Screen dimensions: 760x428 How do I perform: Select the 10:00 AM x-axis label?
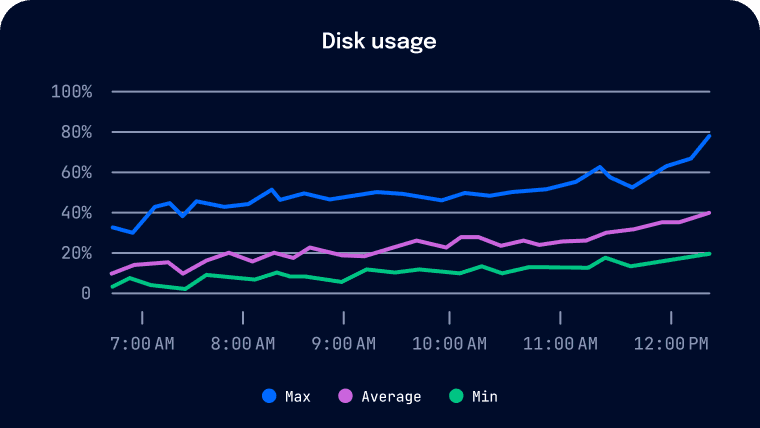click(x=451, y=344)
